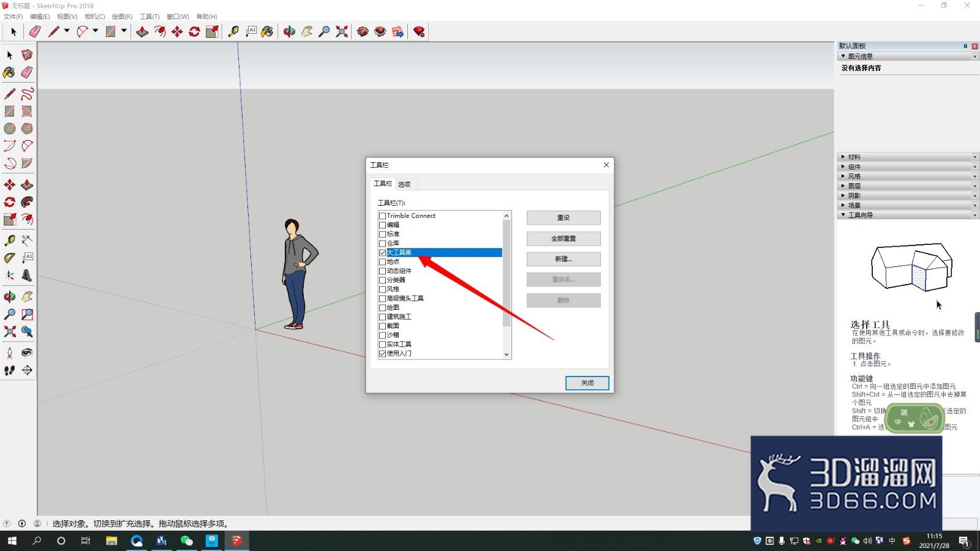Select the Dimension tool
This screenshot has height=551, width=980.
pos(27,241)
